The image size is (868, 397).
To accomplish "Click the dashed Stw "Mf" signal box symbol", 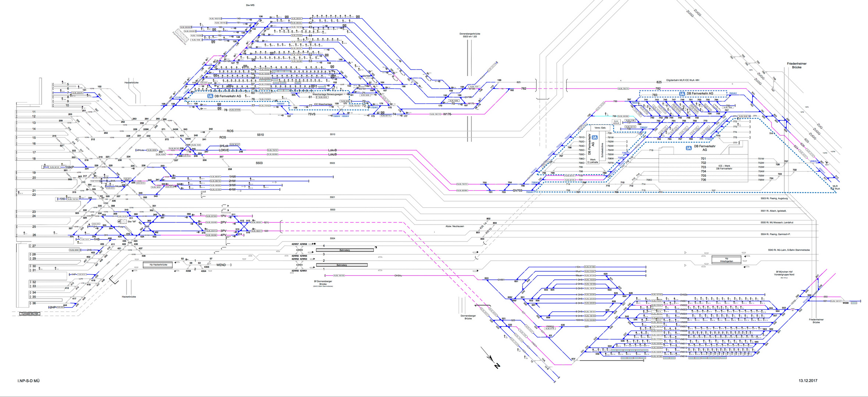I will [122, 222].
